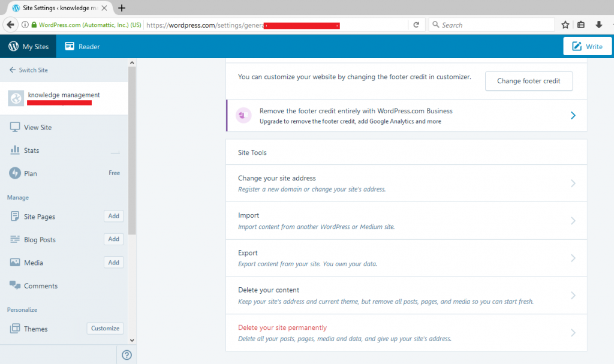This screenshot has width=614, height=364.
Task: Click the Change your site address title
Action: tap(277, 178)
